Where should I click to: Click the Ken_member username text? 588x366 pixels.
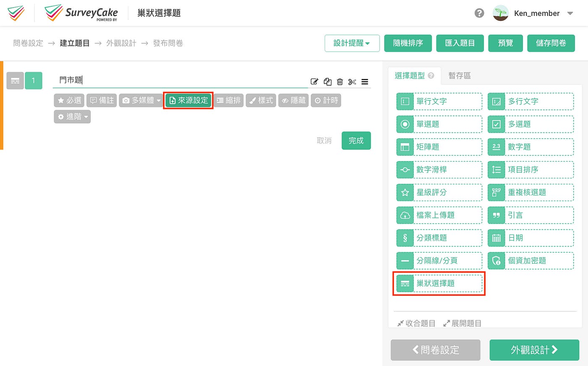pos(537,13)
